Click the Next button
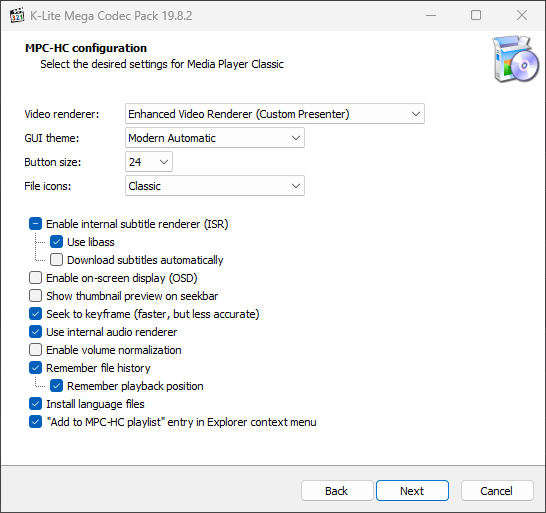The height and width of the screenshot is (513, 546). pyautogui.click(x=412, y=491)
